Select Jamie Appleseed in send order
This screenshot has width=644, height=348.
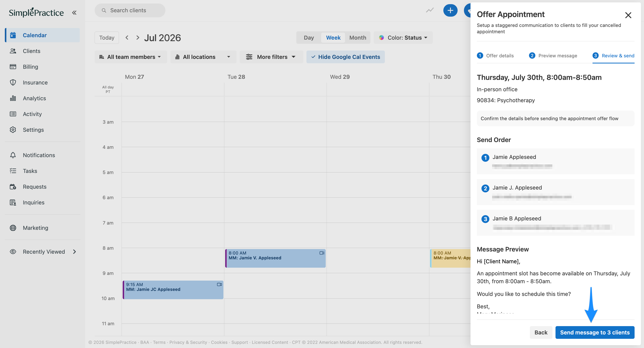[x=556, y=161]
